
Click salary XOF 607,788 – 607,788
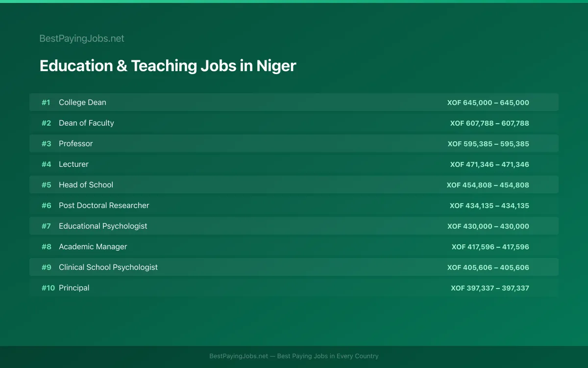pyautogui.click(x=490, y=123)
